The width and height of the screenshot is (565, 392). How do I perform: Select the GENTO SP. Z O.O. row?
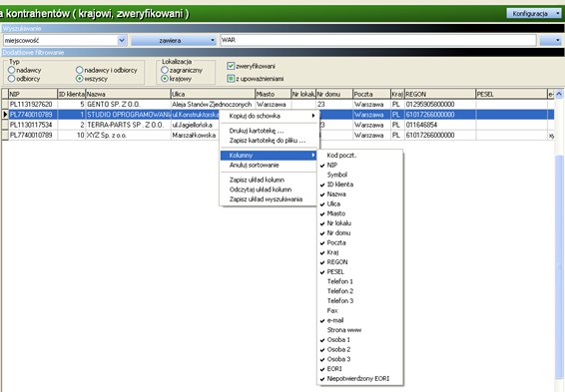pos(278,105)
